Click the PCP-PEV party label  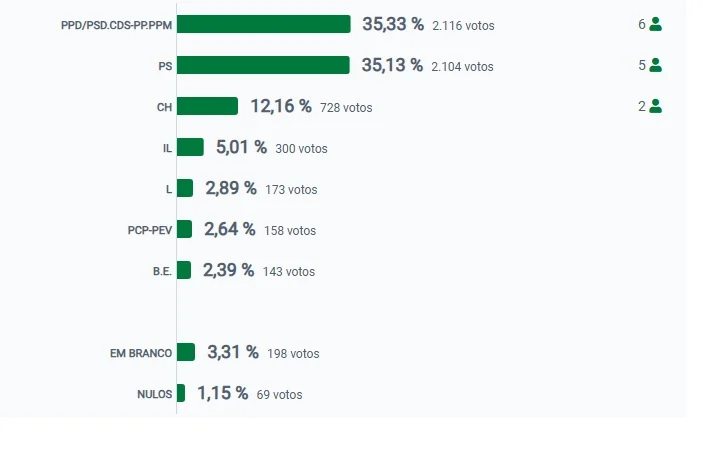pyautogui.click(x=150, y=230)
